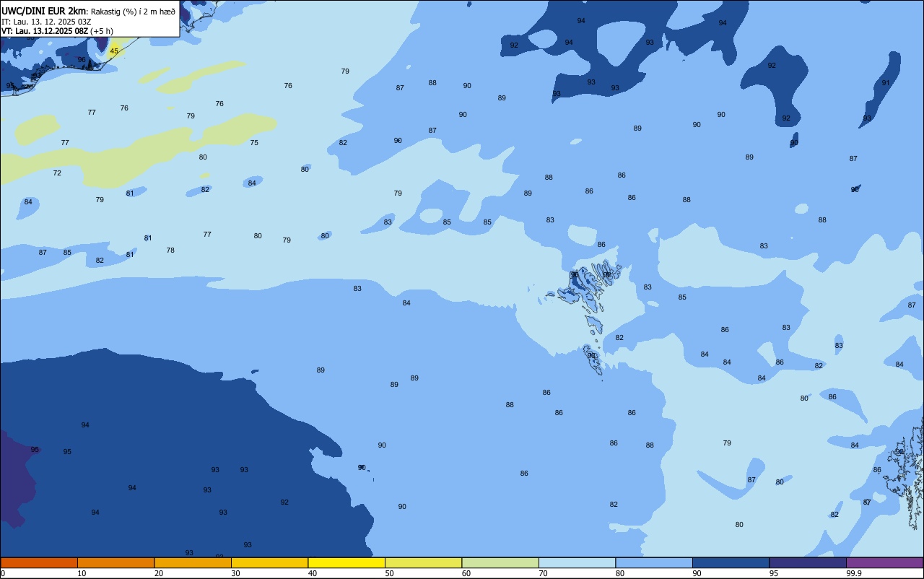Viewport: 924px width, 579px height.
Task: Click the legend tick label '50'
Action: (x=389, y=573)
